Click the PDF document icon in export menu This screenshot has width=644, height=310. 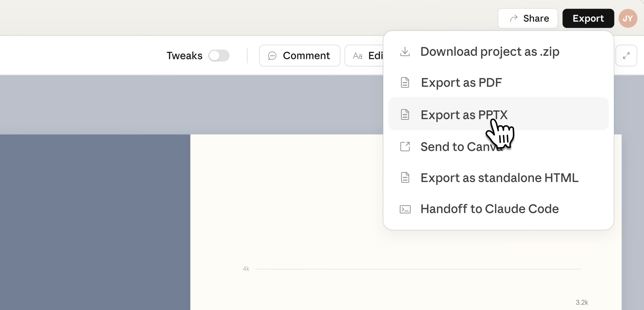pos(405,83)
